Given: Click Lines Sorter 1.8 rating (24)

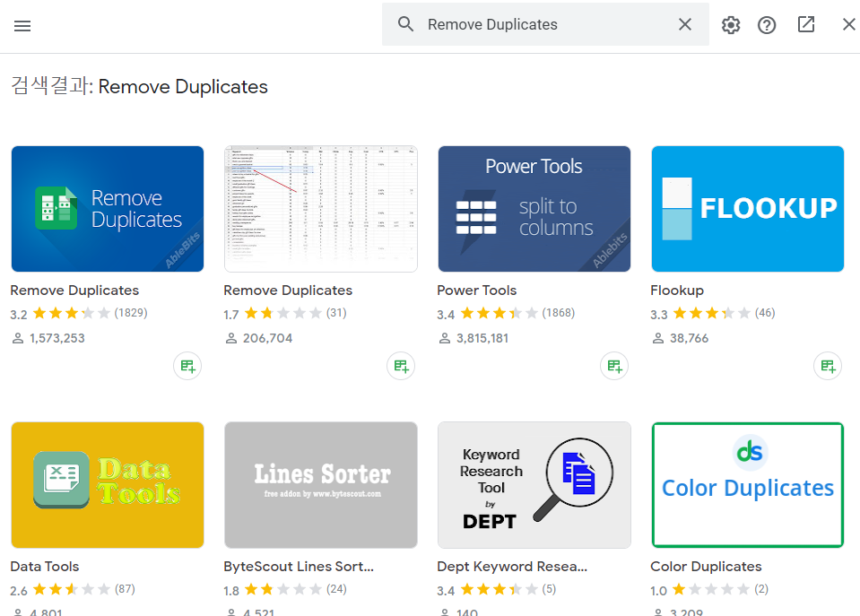Looking at the screenshot, I should pyautogui.click(x=285, y=590).
